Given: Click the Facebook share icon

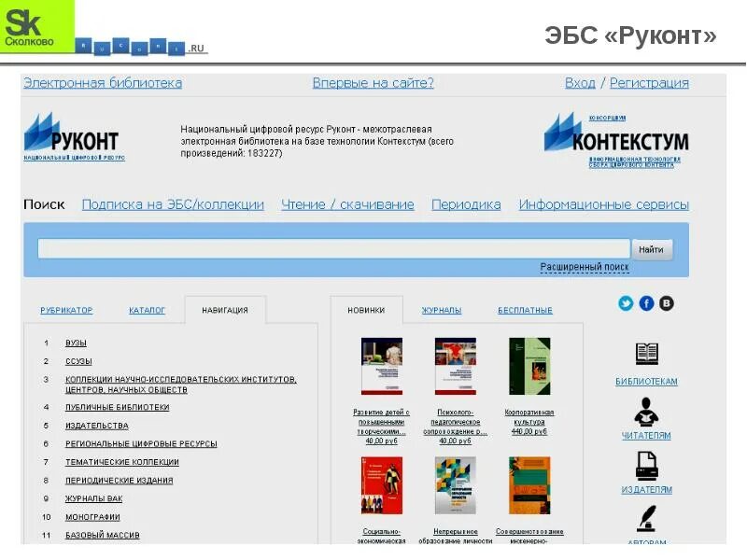Looking at the screenshot, I should click(646, 303).
